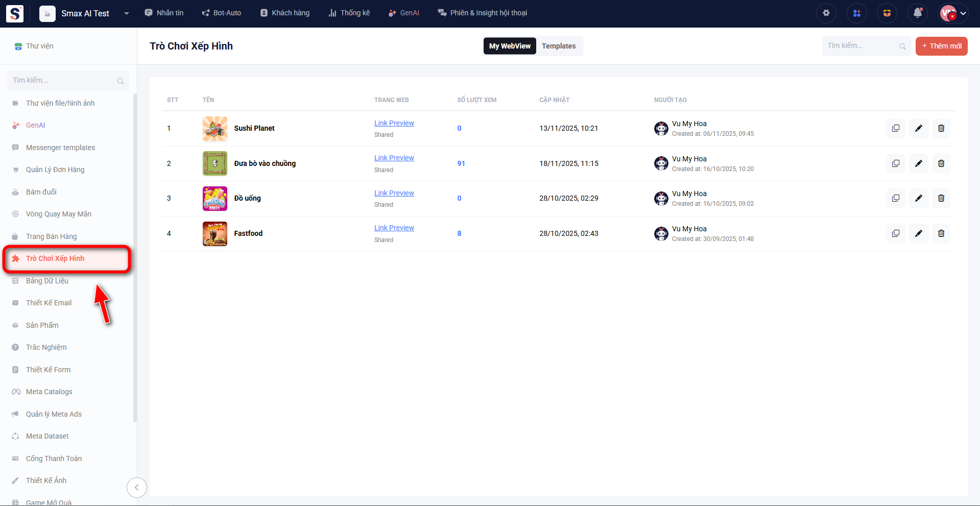Open the notifications bell icon
This screenshot has height=506, width=980.
[x=917, y=13]
